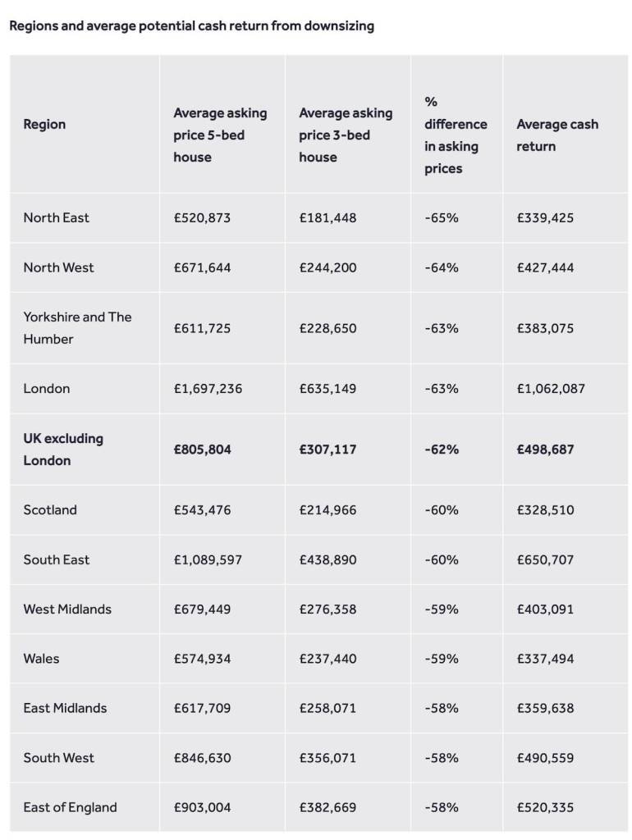Select the North East region cell

coord(57,217)
